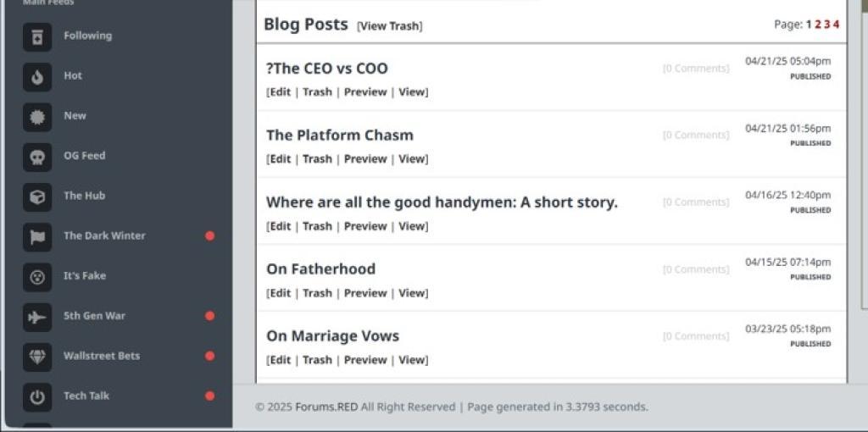The height and width of the screenshot is (432, 868).
Task: Trash the "On Fatherhood" post
Action: pyautogui.click(x=317, y=293)
